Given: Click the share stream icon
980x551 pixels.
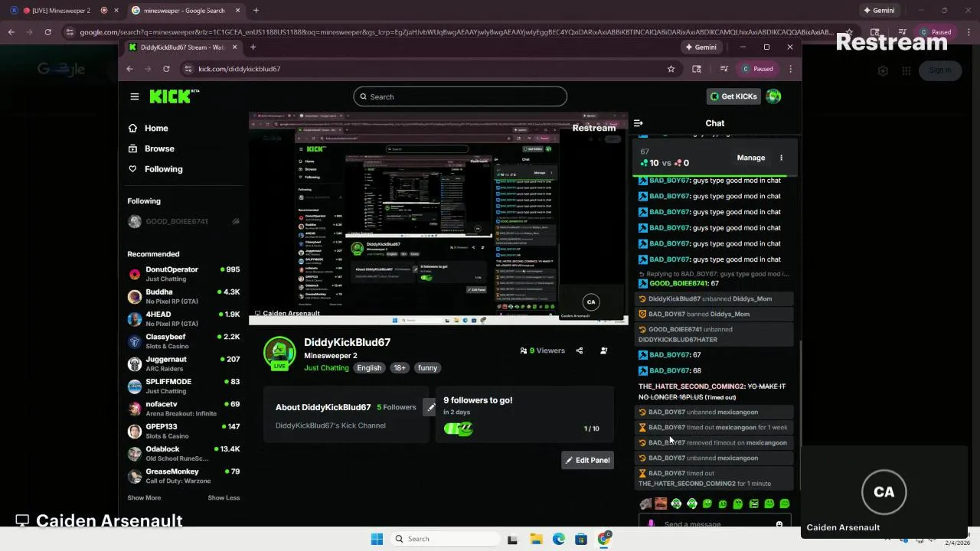Looking at the screenshot, I should coord(580,350).
